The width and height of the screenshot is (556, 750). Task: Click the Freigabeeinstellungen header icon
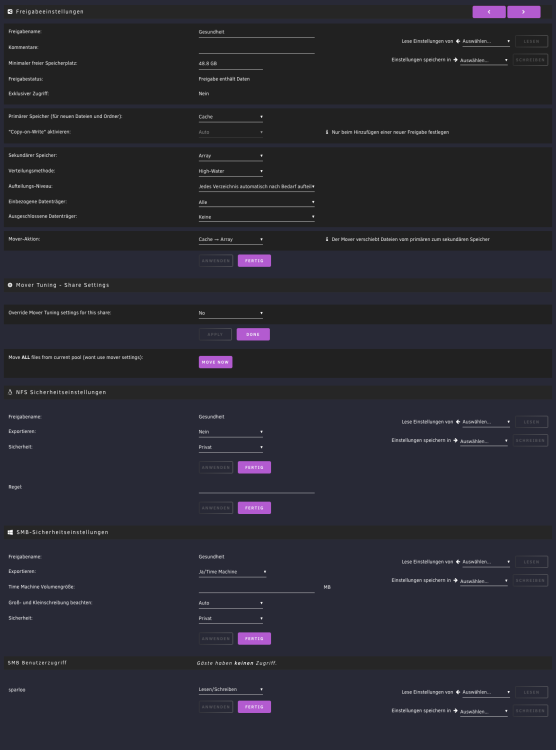tap(10, 11)
